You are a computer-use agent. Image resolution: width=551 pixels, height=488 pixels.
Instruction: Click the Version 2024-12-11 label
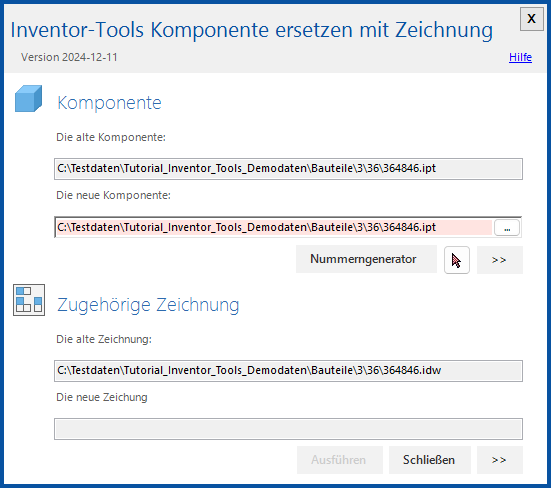click(x=69, y=57)
